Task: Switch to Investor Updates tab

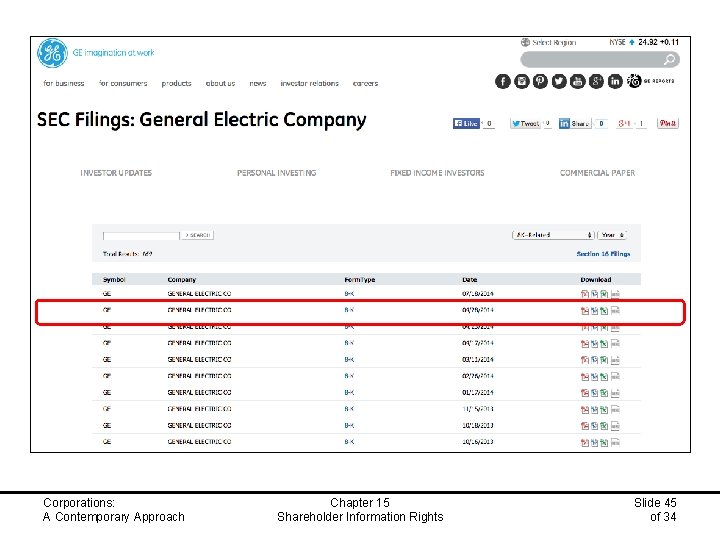Action: (x=116, y=173)
